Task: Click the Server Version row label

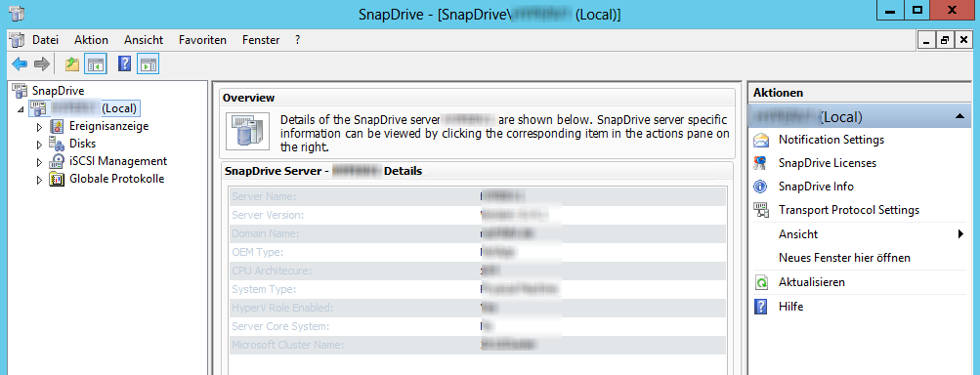Action: [x=268, y=215]
